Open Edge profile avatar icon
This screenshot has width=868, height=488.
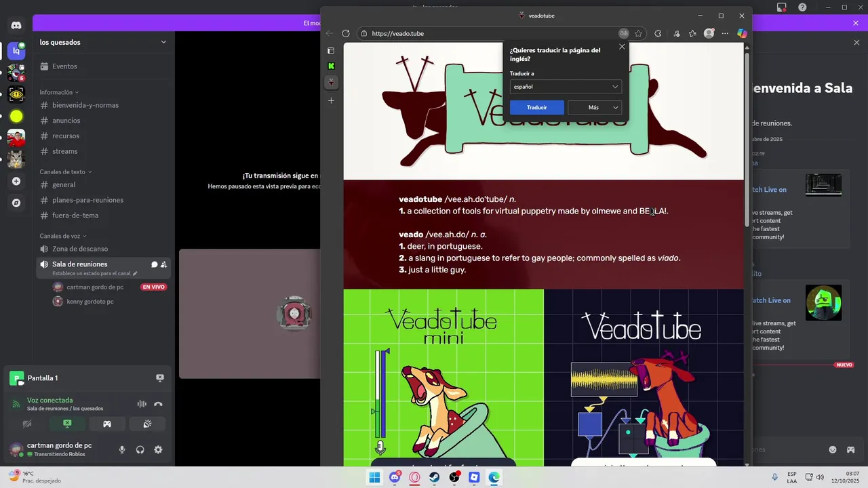click(709, 33)
